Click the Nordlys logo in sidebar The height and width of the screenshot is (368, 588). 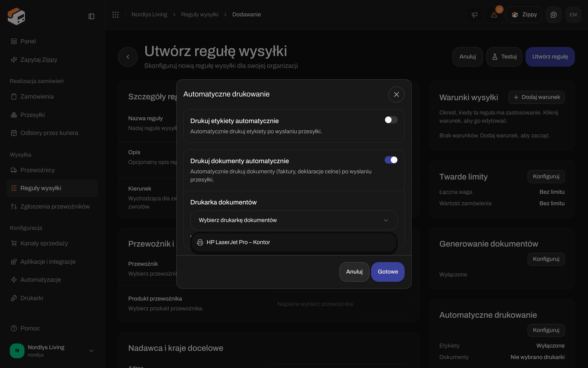coord(16,16)
